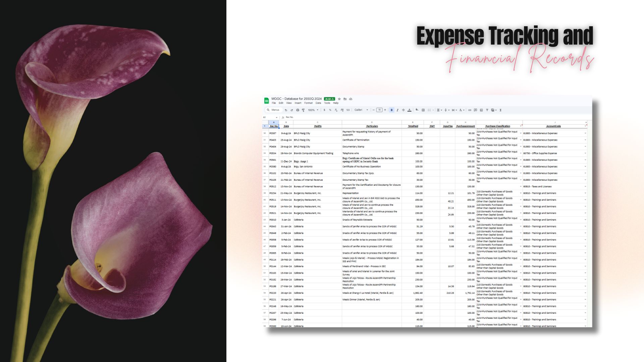Screen dimensions: 644x362
Task: Toggle bold formatting
Action: pyautogui.click(x=391, y=110)
